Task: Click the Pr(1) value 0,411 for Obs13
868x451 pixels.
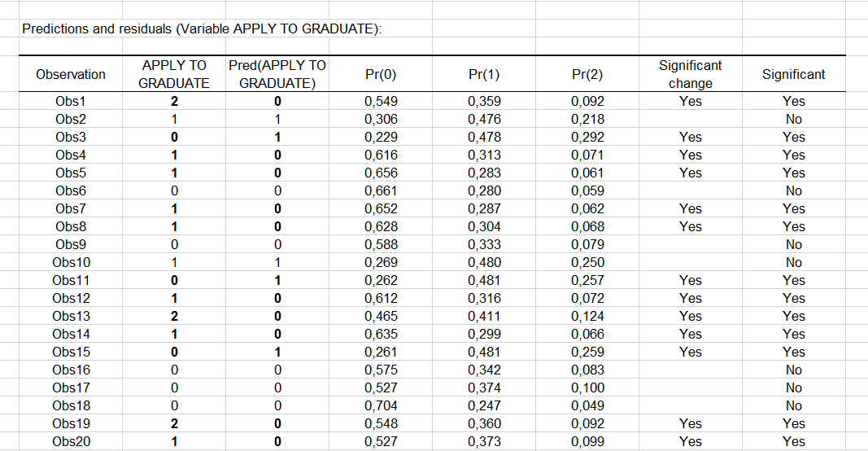Action: (484, 317)
